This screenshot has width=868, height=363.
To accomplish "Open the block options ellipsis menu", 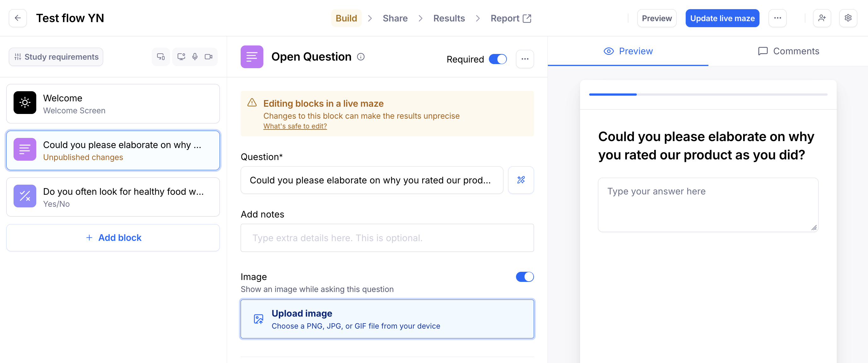I will point(524,59).
